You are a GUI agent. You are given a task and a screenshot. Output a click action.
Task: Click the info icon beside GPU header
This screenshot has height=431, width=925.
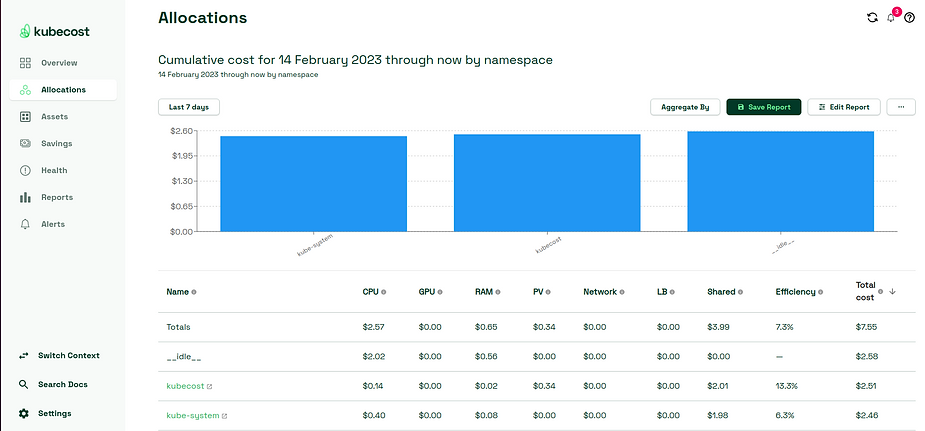[x=439, y=292]
